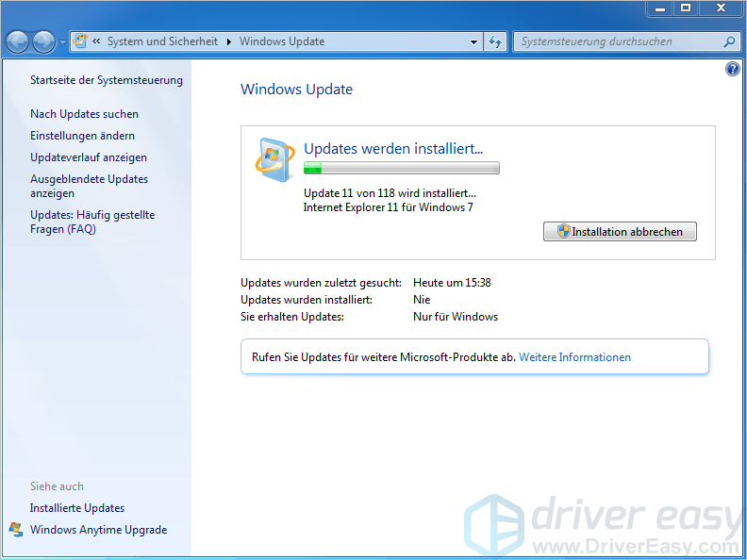Open Windows Anytime Upgrade
Viewport: 747px width, 560px height.
[x=99, y=530]
